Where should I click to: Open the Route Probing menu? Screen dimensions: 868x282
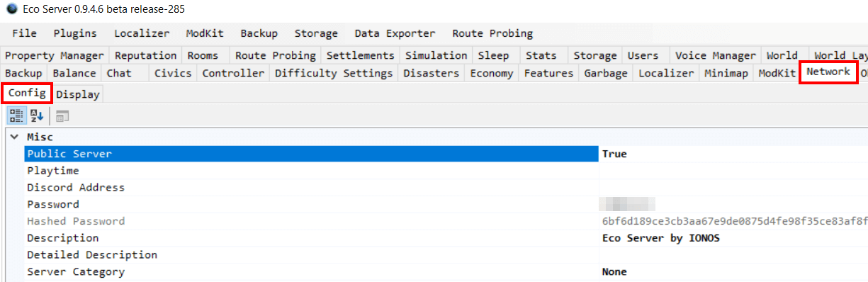pyautogui.click(x=492, y=33)
